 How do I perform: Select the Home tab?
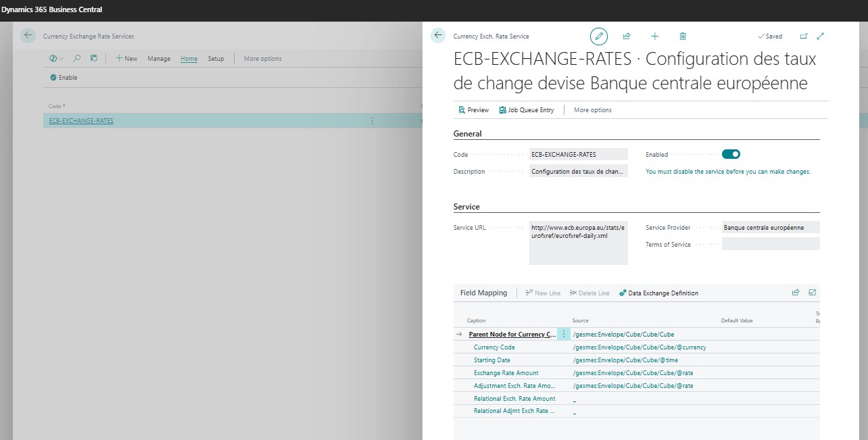pos(189,59)
